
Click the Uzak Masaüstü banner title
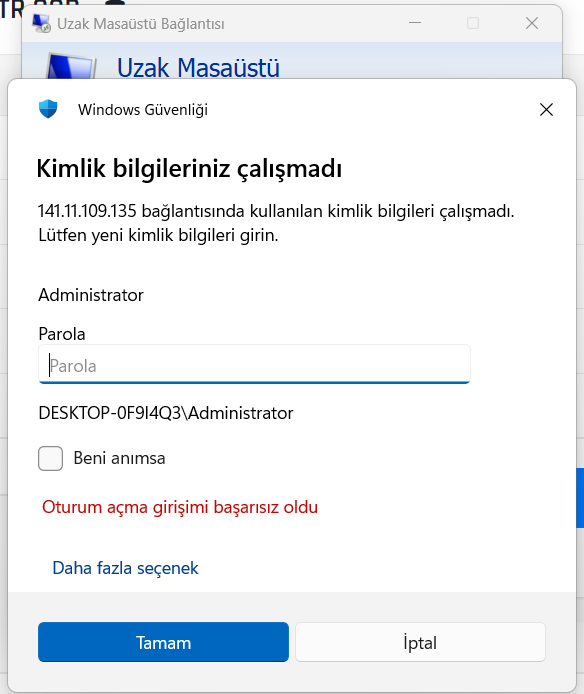coord(198,68)
